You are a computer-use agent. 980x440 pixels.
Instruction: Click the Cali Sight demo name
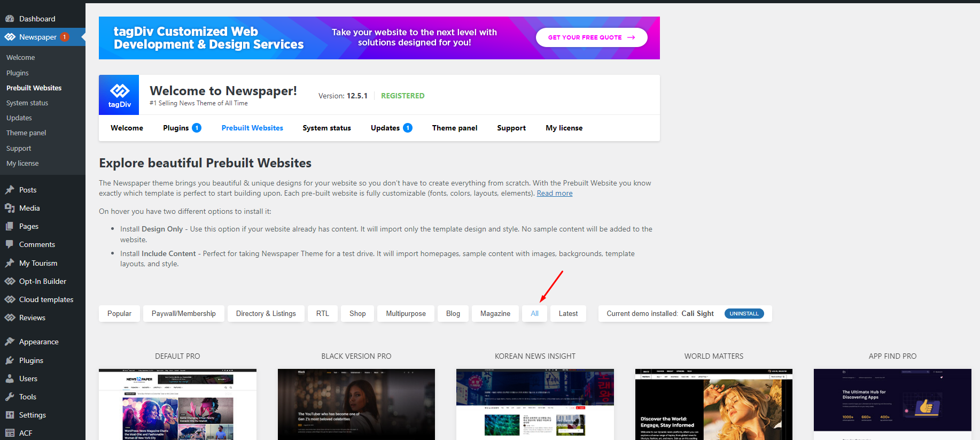tap(697, 313)
